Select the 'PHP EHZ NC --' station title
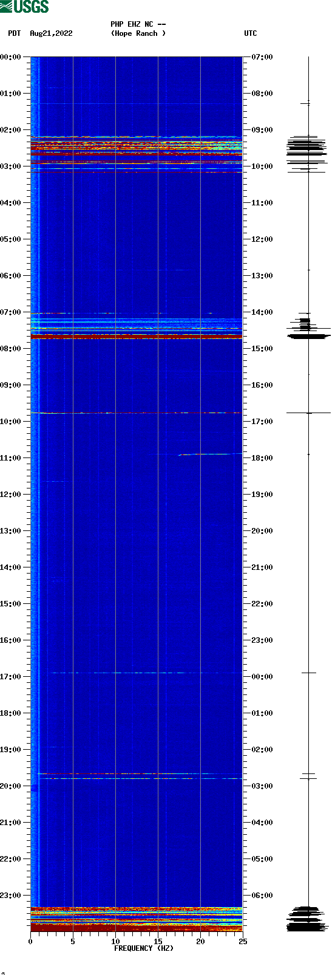 [138, 24]
